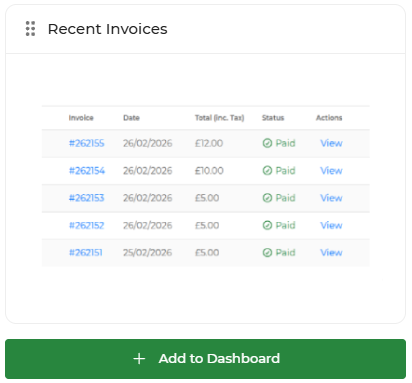Click the paid check icon for #262151
Viewport: 412px width, 383px height.
pyautogui.click(x=267, y=253)
